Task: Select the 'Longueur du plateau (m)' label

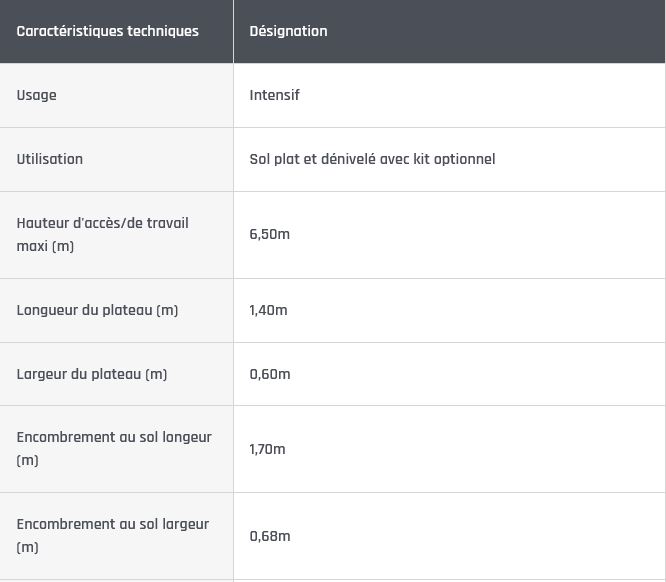Action: click(x=97, y=310)
